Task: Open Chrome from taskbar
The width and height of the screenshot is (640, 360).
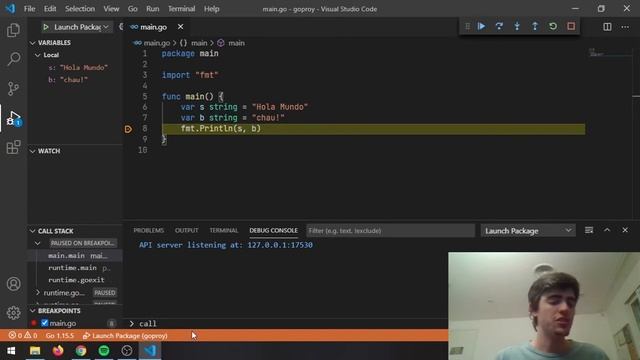Action: 81,351
